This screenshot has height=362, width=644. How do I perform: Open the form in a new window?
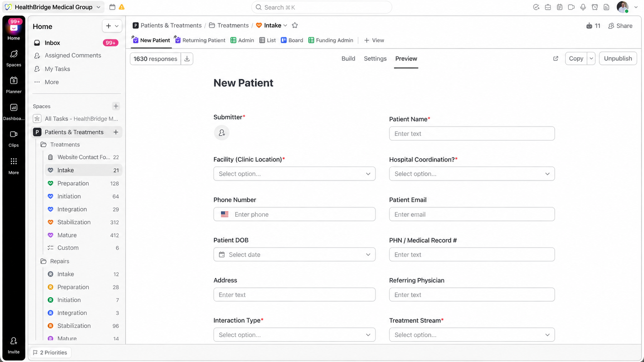[555, 58]
